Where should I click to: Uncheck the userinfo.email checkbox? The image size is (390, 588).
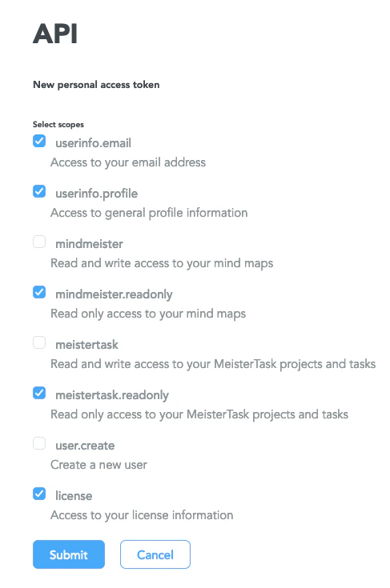pos(39,141)
